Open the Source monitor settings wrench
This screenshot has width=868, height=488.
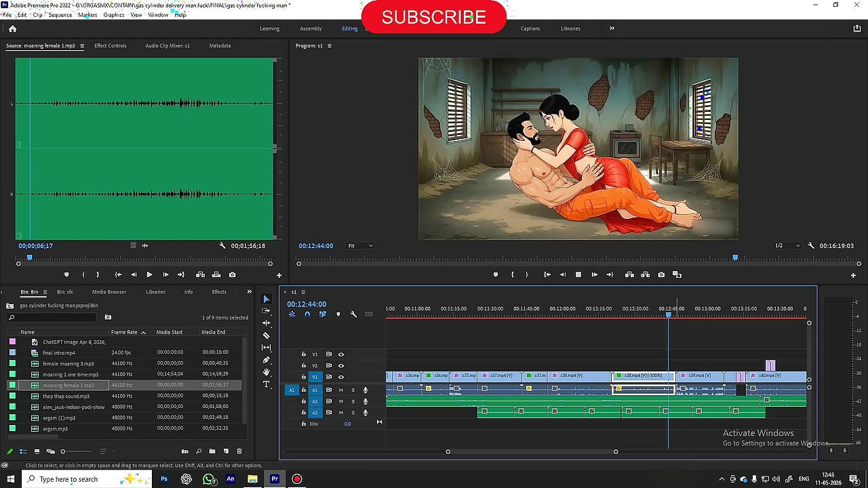click(x=222, y=246)
